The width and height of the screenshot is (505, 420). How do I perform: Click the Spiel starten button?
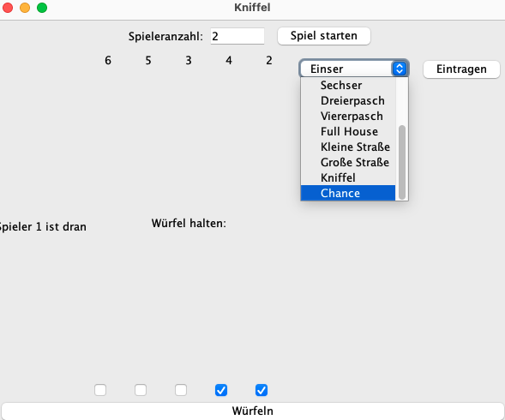click(x=324, y=36)
